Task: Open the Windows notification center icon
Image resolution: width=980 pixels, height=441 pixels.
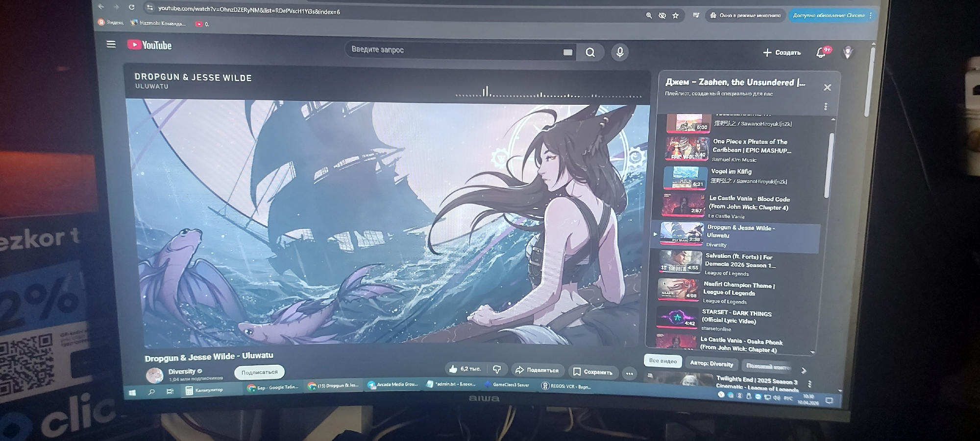Action: pyautogui.click(x=829, y=400)
